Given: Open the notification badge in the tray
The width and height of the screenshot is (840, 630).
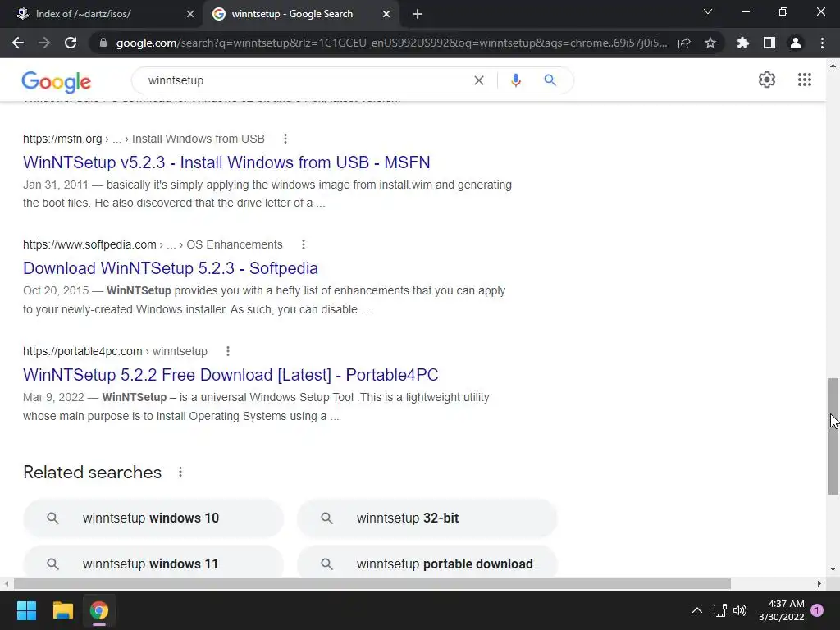Looking at the screenshot, I should pyautogui.click(x=818, y=610).
